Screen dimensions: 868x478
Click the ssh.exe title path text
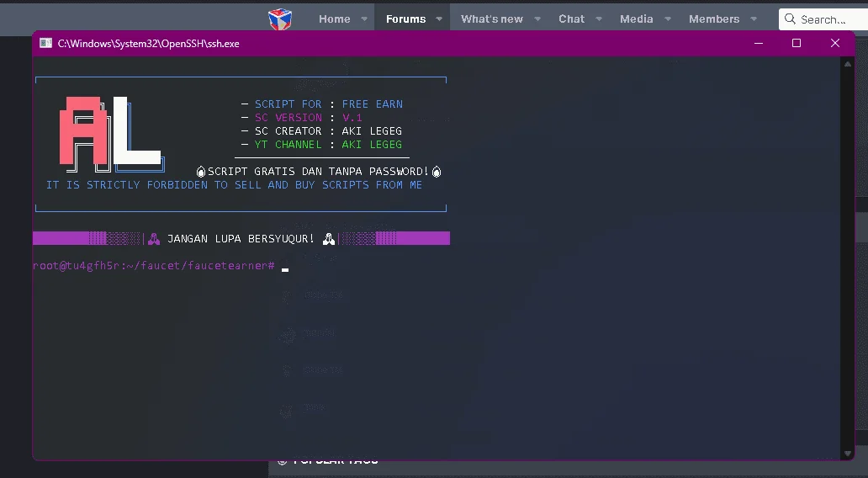coord(148,43)
